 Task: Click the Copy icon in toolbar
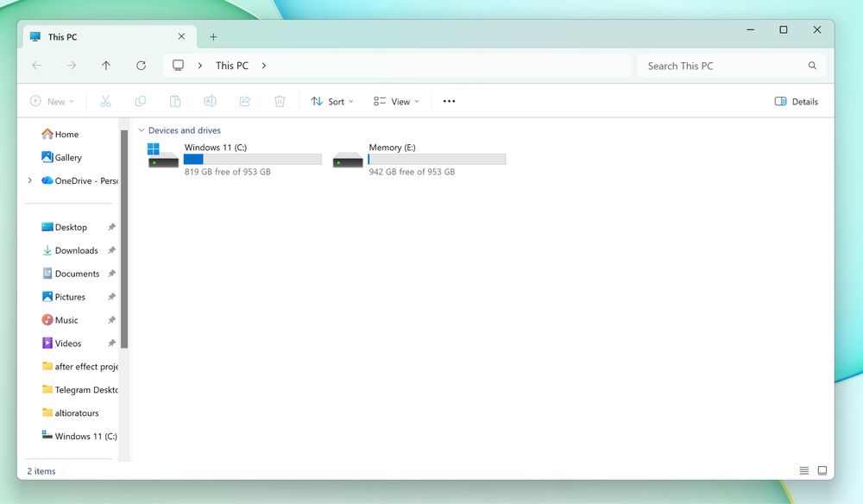(141, 101)
